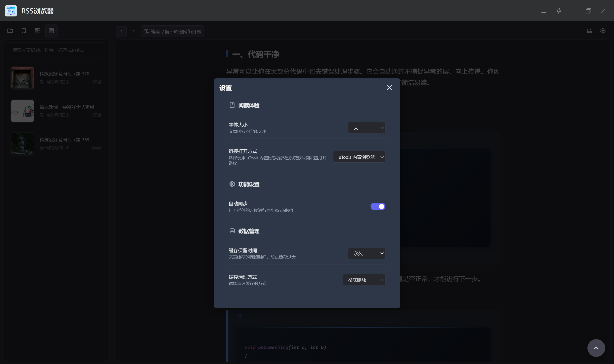Viewport: 614px width, 364px height.
Task: Expand the 链接打开方式 dropdown
Action: (359, 157)
